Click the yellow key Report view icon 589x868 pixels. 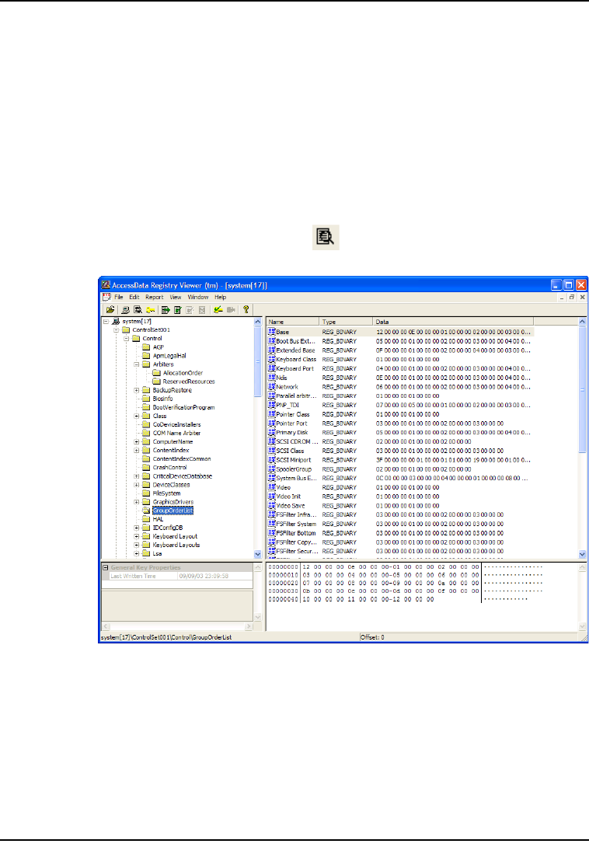[150, 310]
